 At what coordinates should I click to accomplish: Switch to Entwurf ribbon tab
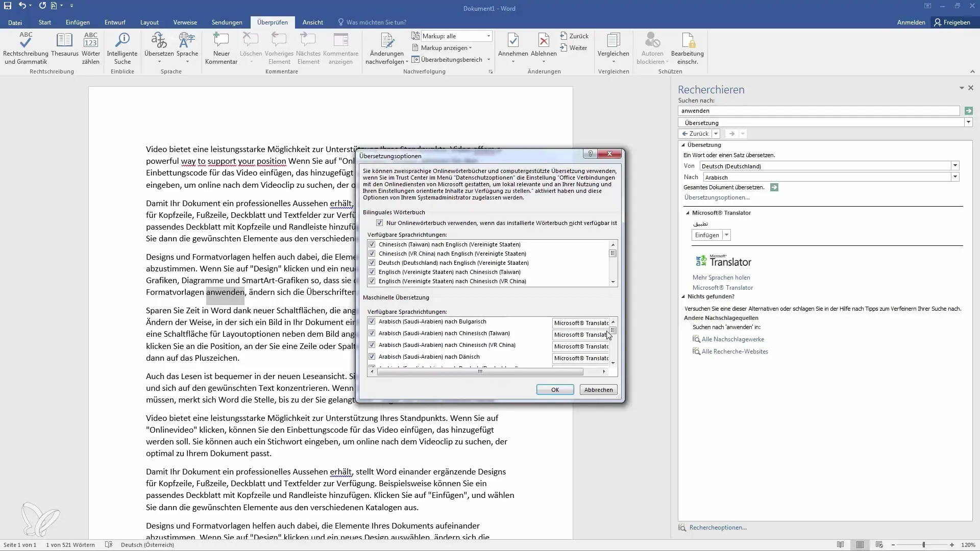(115, 22)
